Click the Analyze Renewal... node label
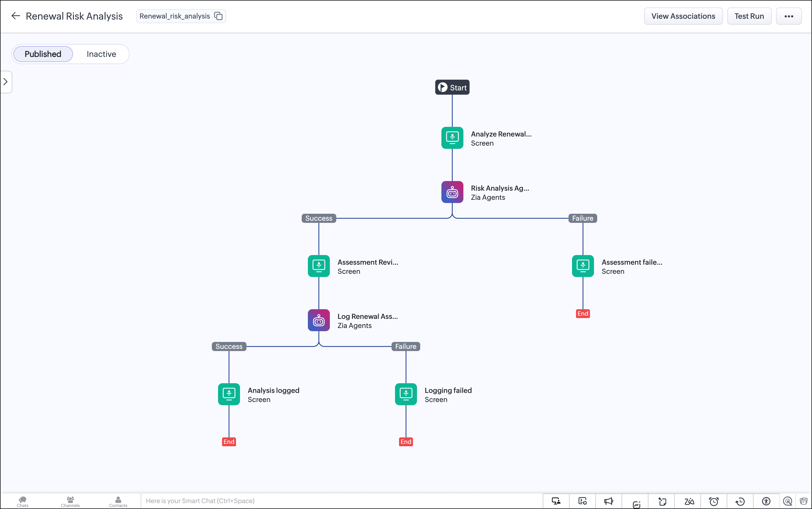 click(x=501, y=134)
